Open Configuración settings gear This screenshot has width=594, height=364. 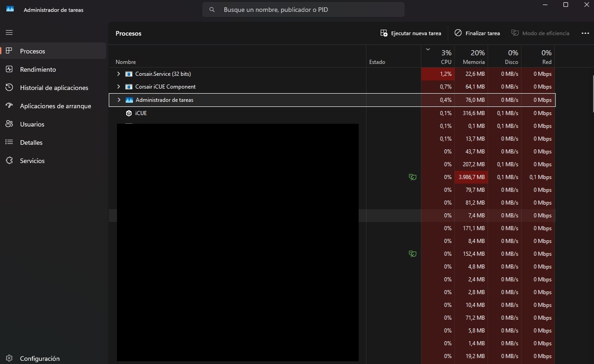pos(39,359)
